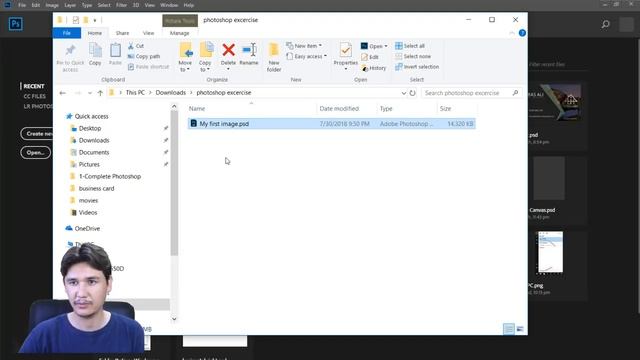The image size is (640, 360).
Task: Rename the selected file
Action: coord(249,54)
